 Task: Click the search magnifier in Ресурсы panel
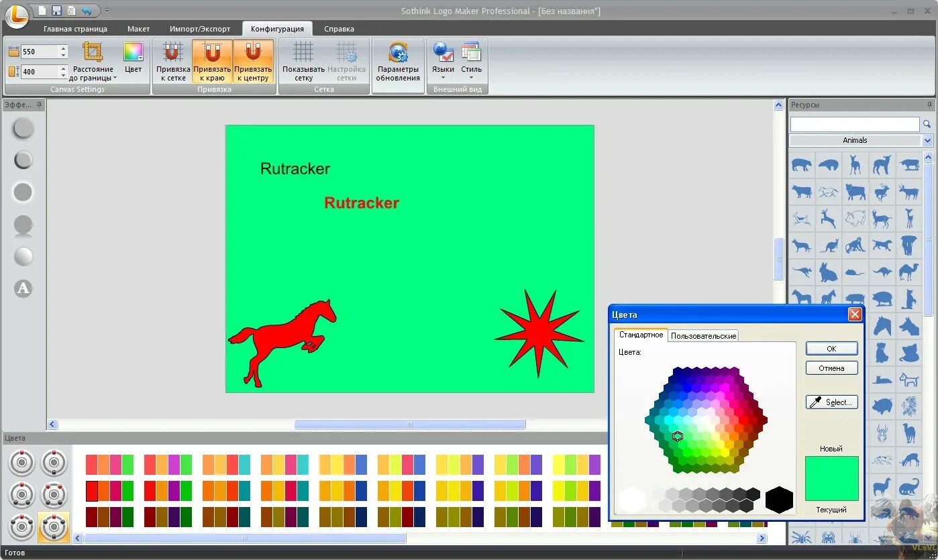[927, 123]
